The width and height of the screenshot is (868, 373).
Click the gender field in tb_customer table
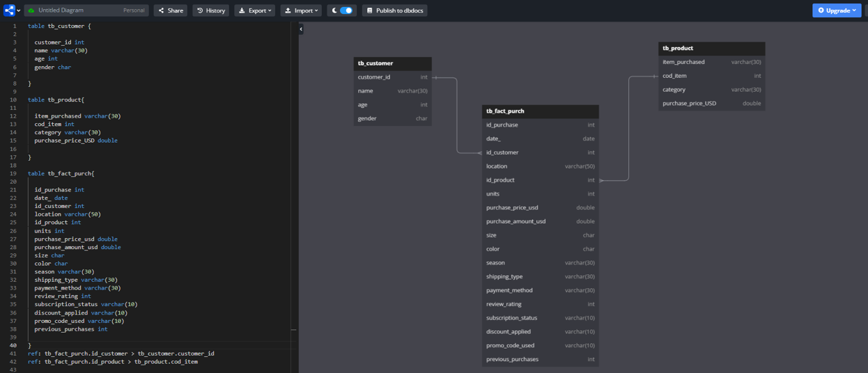(x=393, y=118)
